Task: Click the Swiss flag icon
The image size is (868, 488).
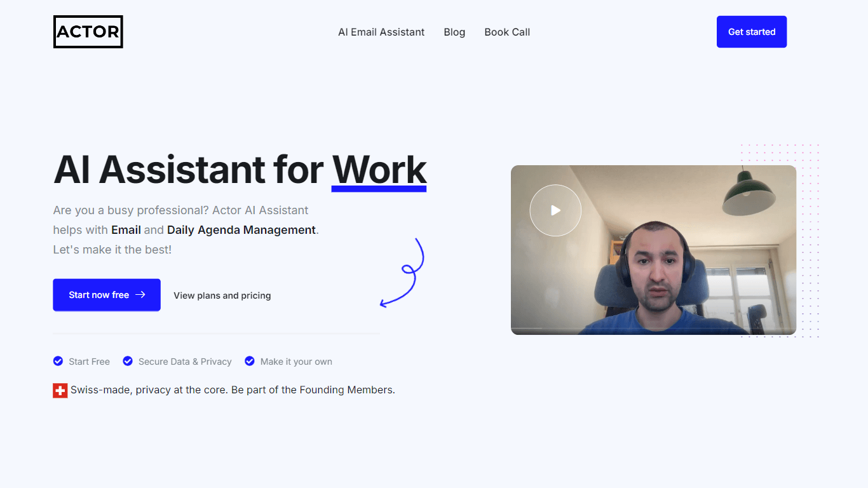Action: point(60,390)
